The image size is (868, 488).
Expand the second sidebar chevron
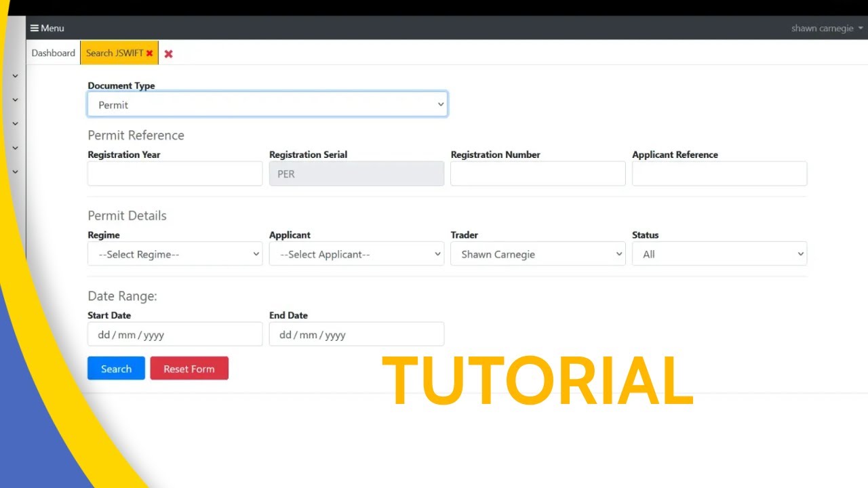coord(15,100)
